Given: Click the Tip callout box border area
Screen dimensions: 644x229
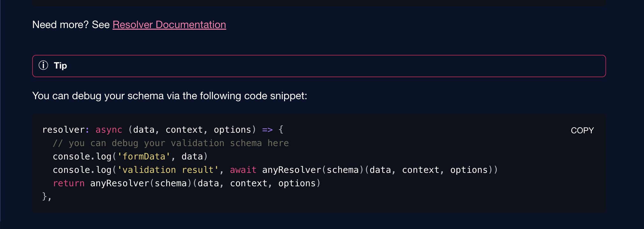Looking at the screenshot, I should [319, 66].
